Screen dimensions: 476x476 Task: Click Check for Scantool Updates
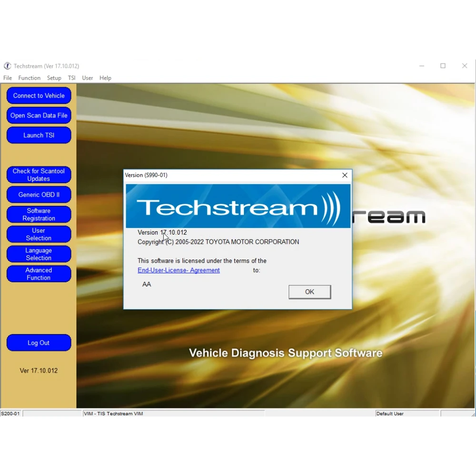click(x=39, y=175)
